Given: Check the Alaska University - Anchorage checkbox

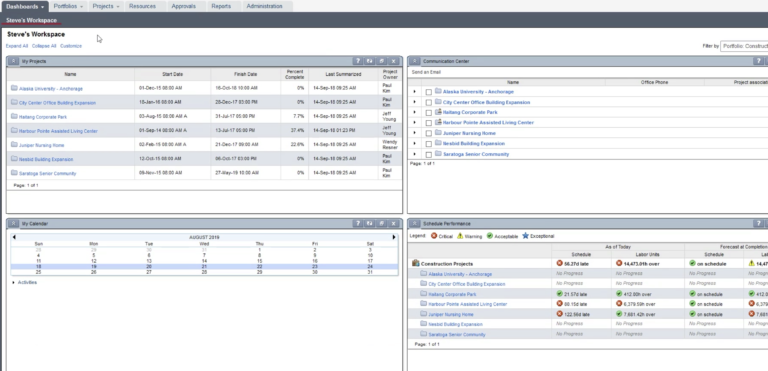Looking at the screenshot, I should (x=429, y=92).
